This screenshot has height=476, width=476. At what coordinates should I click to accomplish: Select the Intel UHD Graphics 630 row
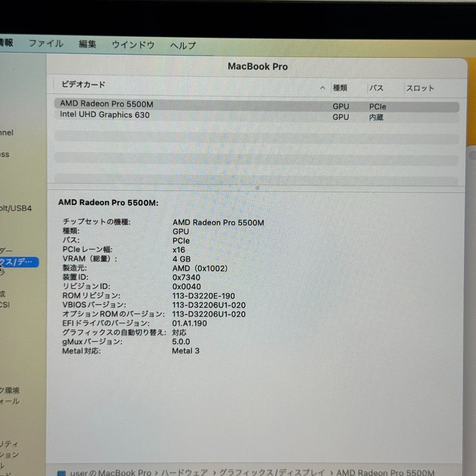click(257, 116)
